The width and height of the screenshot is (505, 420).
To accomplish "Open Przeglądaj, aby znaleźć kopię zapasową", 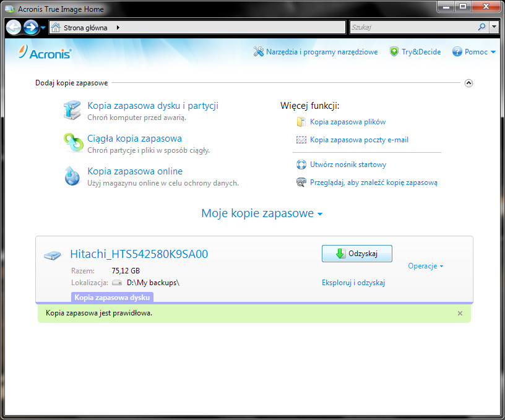I will tap(374, 182).
